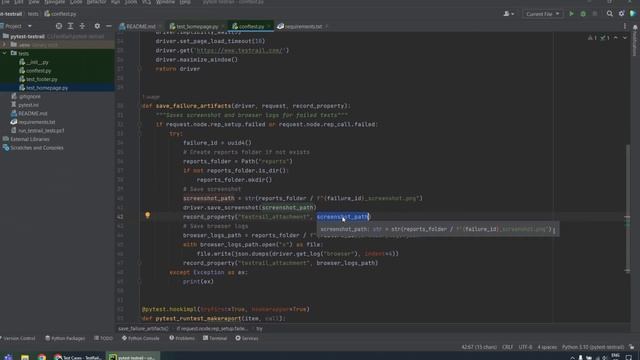
Task: Open the JetBrains toolbox icon at top right
Action: pyautogui.click(x=633, y=14)
